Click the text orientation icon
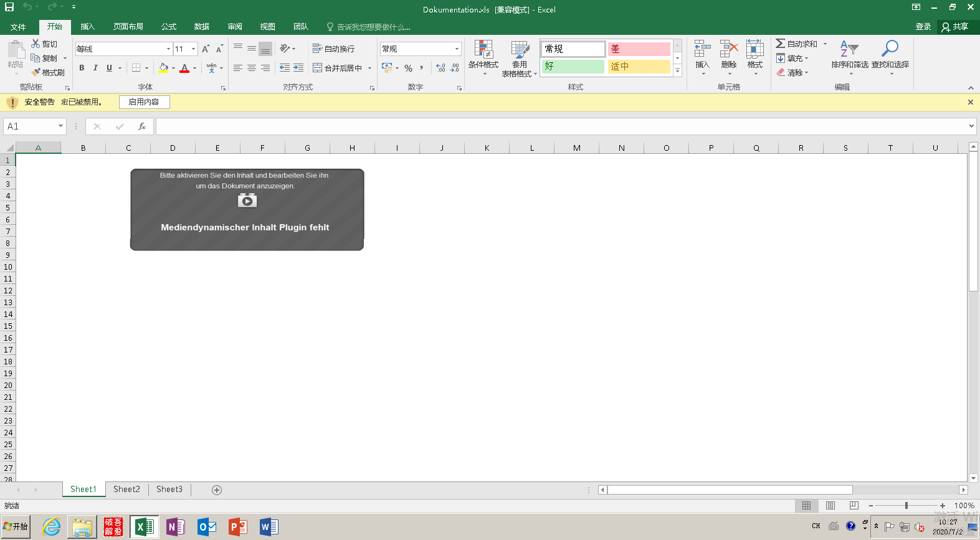Image resolution: width=980 pixels, height=540 pixels. tap(285, 49)
